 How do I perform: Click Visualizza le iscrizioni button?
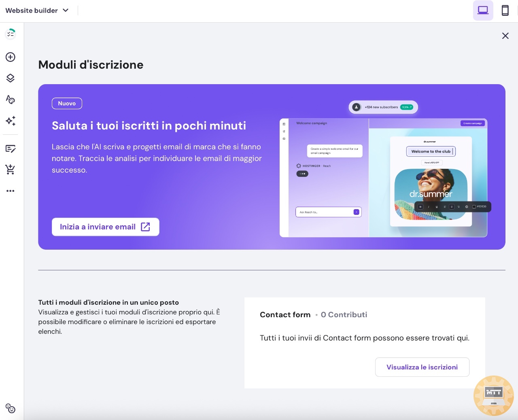point(422,367)
